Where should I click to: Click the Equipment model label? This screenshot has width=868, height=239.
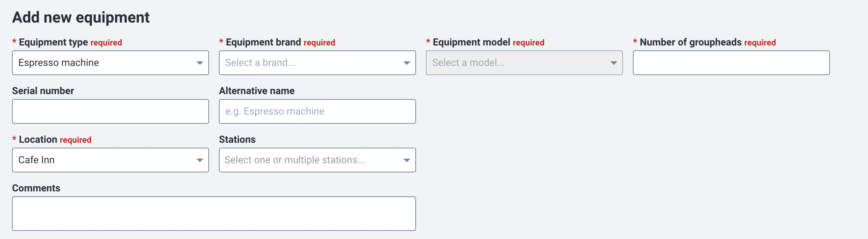[x=471, y=42]
